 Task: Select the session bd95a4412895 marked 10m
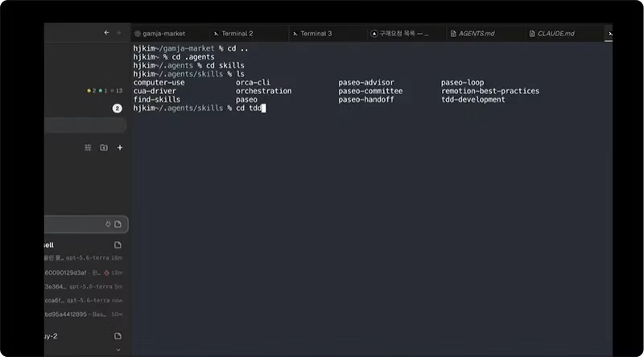coord(84,314)
